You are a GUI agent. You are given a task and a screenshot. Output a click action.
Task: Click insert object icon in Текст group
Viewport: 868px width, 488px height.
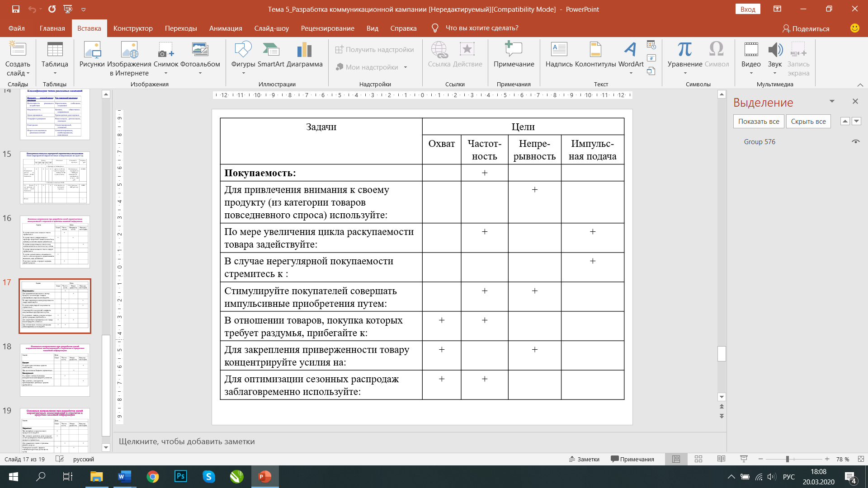coord(651,71)
